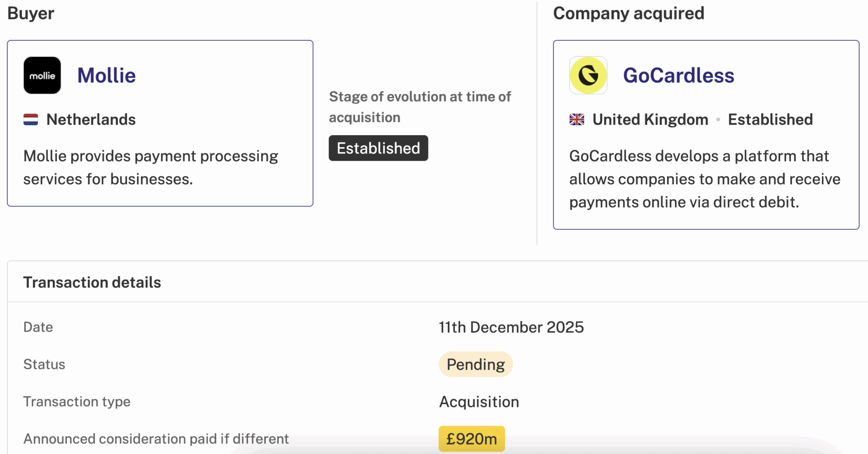
Task: Click the 11th December 2025 date value
Action: [511, 327]
